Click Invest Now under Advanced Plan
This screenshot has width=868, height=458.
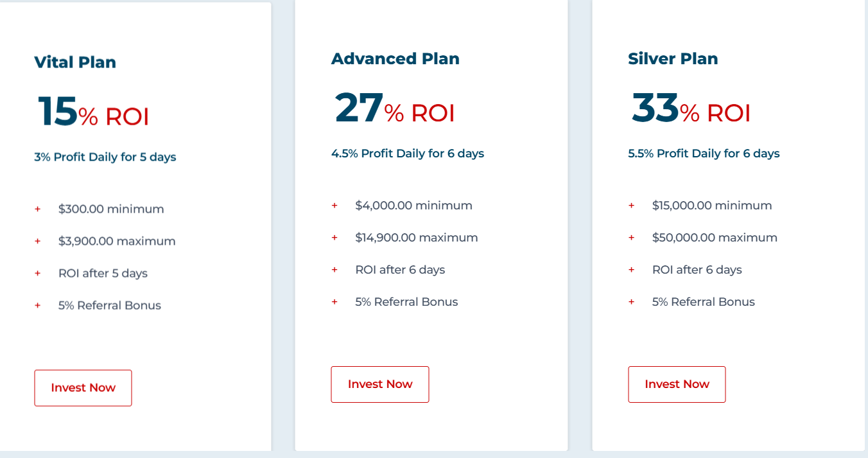[380, 384]
